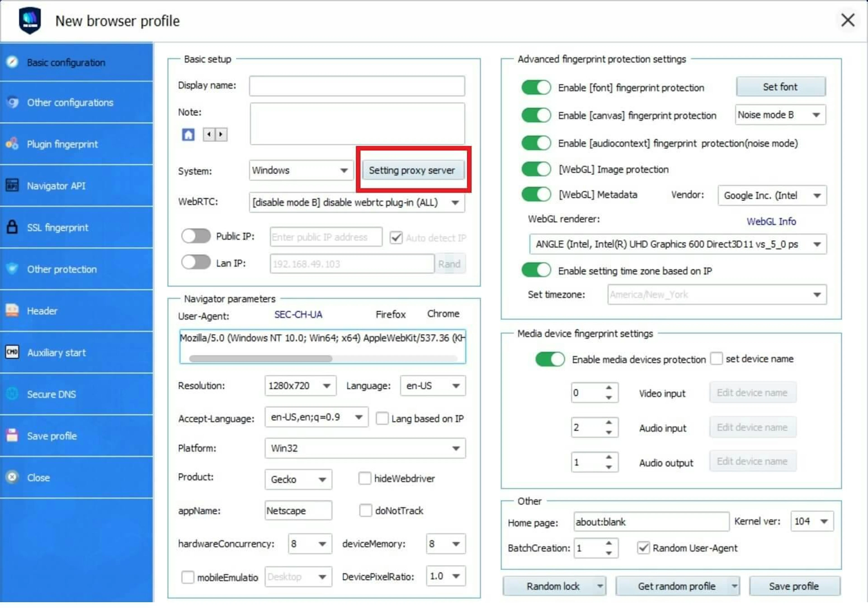
Task: Click Setting proxy server button
Action: [413, 170]
